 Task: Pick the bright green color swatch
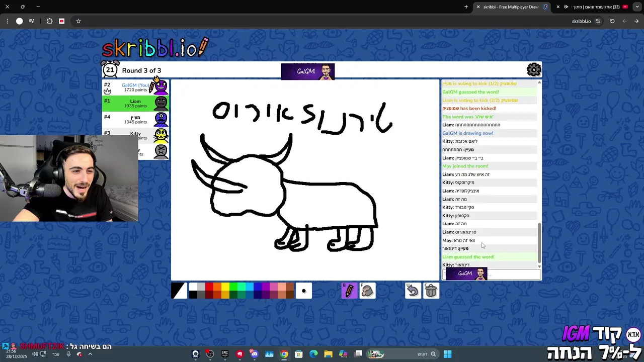233,287
